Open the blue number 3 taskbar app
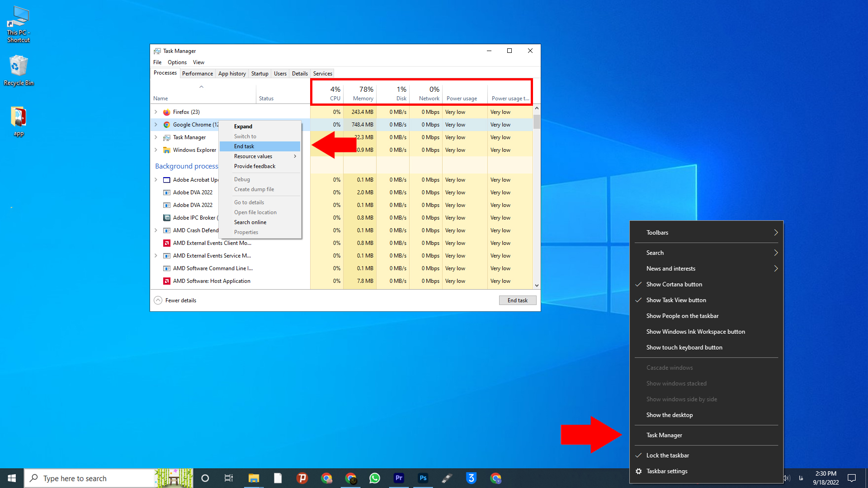The image size is (868, 488). pyautogui.click(x=472, y=478)
